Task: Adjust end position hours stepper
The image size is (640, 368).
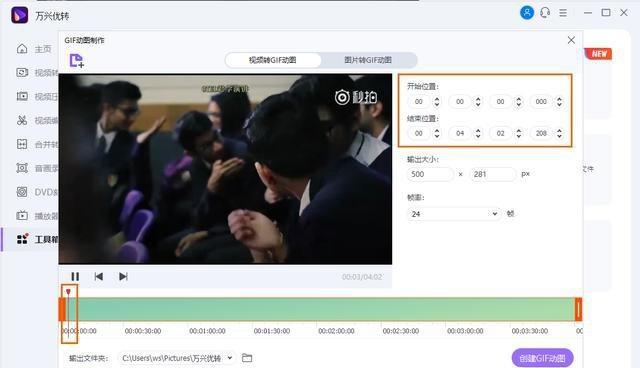Action: 437,133
